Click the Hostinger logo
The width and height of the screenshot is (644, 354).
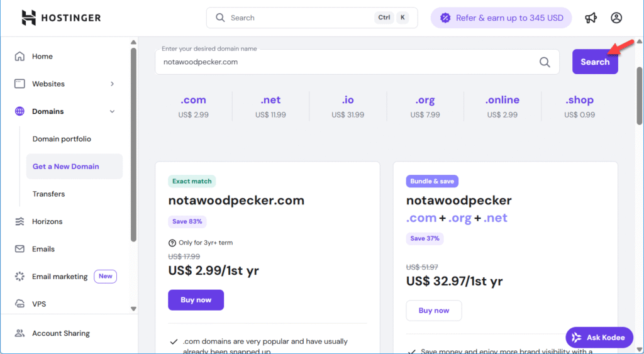(x=61, y=18)
